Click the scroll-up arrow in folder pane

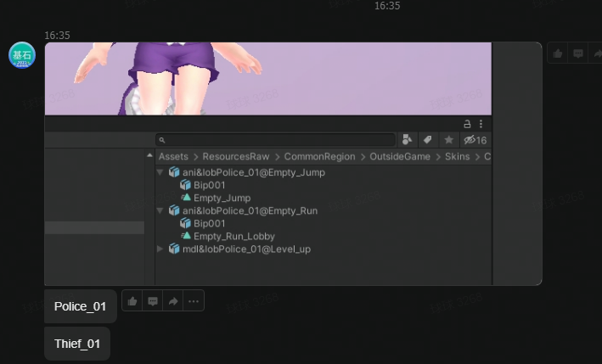coord(149,155)
